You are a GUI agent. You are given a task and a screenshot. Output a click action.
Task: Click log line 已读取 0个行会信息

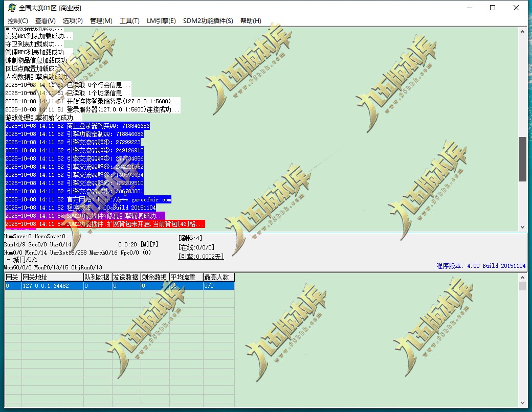[x=68, y=85]
